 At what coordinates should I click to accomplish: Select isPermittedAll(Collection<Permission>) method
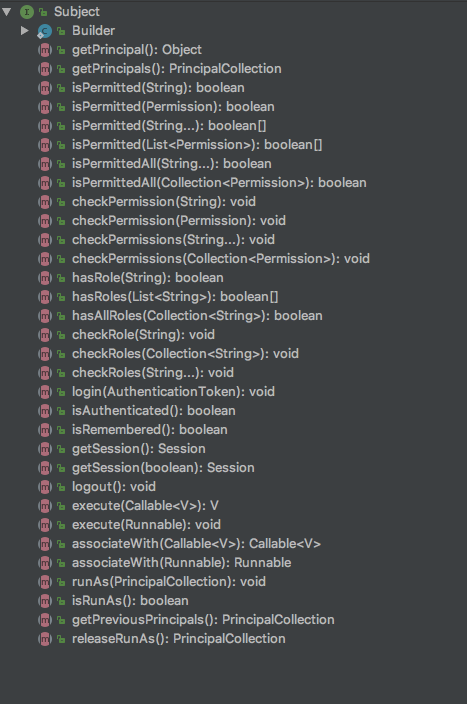[219, 183]
